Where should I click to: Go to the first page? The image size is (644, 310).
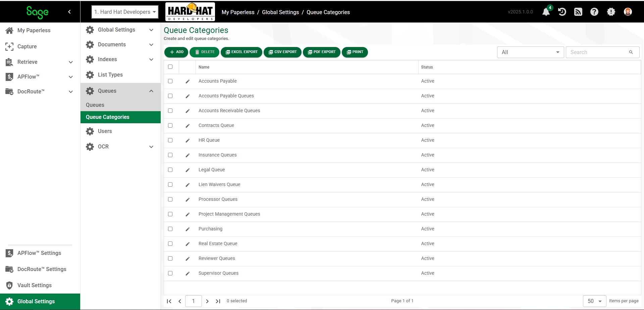(x=169, y=301)
